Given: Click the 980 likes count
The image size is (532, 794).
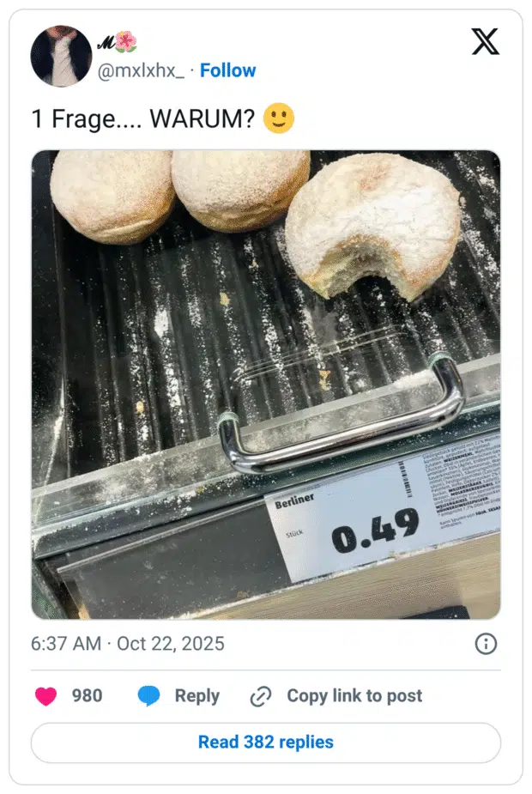Looking at the screenshot, I should [x=87, y=696].
